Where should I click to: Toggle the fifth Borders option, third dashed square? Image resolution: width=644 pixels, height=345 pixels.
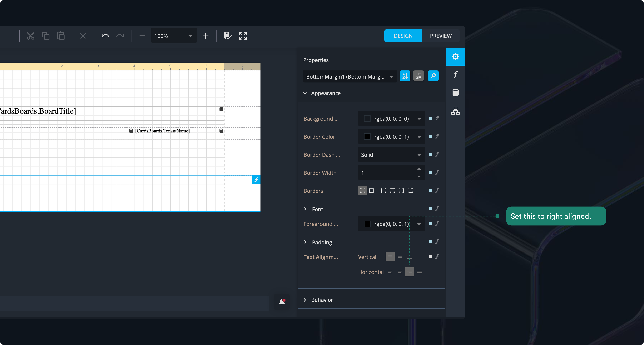(401, 191)
